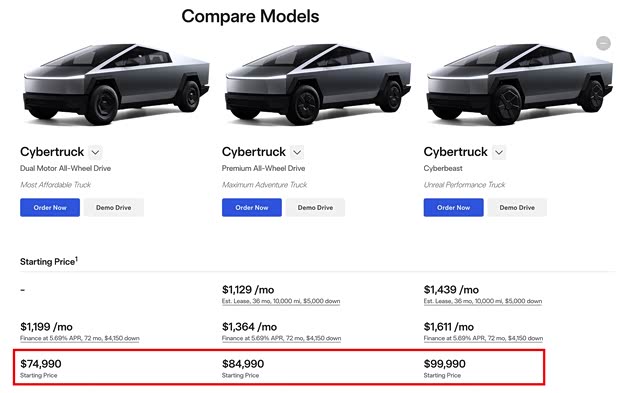Book Demo Drive for Cyberbeast
This screenshot has width=620, height=393.
click(517, 208)
